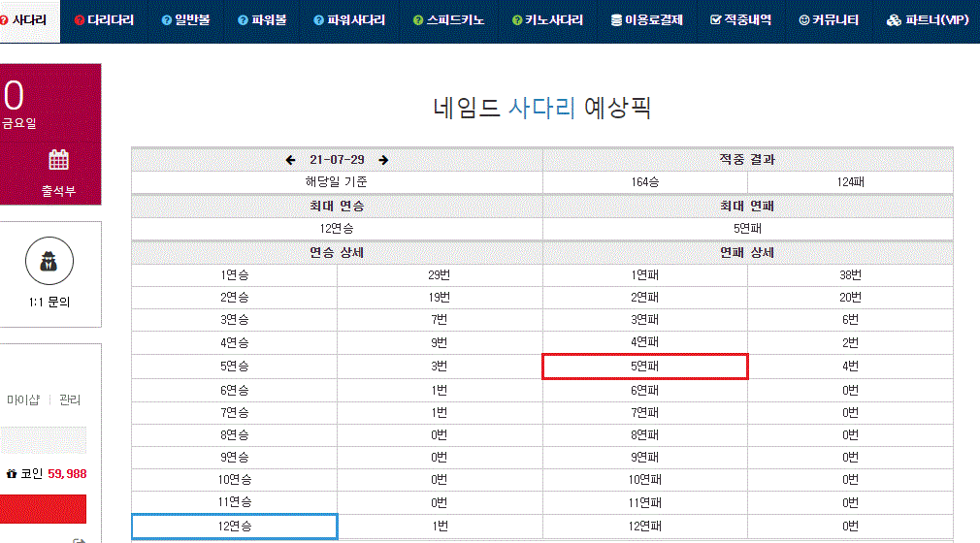Click the 10연패 row label
The height and width of the screenshot is (543, 980).
645,480
